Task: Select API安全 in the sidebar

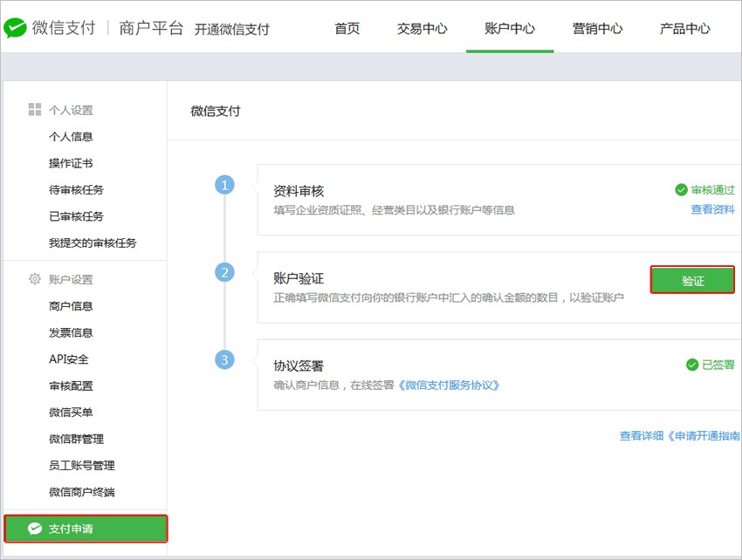Action: click(69, 359)
